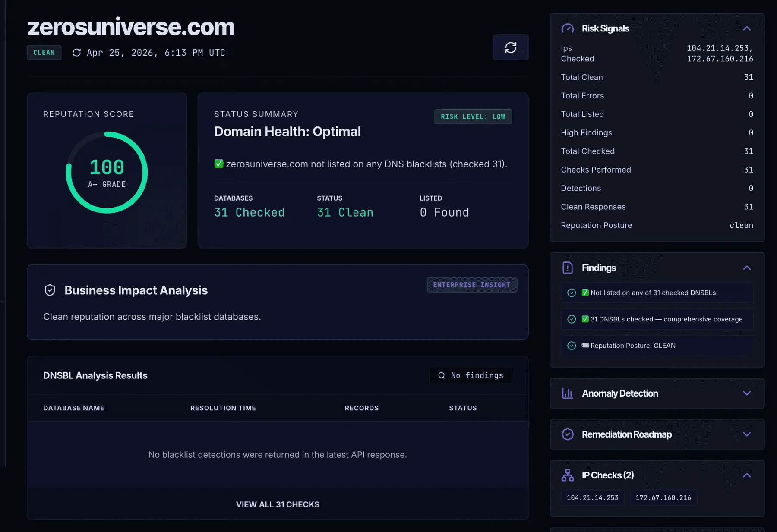Click the refresh scan button

coord(511,47)
